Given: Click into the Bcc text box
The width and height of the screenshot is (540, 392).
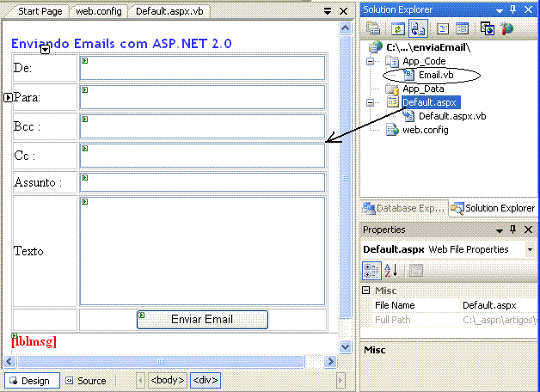Looking at the screenshot, I should 202,126.
